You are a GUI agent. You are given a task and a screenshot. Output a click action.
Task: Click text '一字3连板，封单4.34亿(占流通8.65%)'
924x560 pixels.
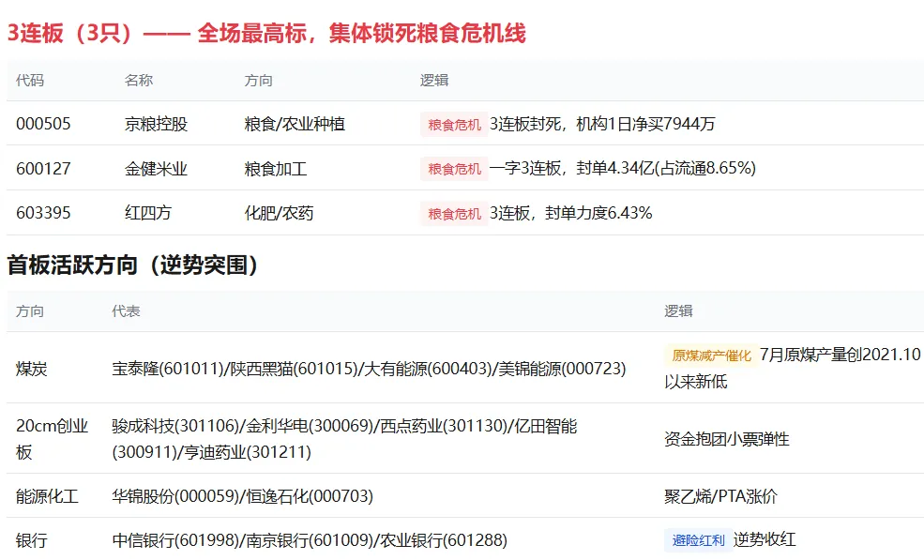pyautogui.click(x=622, y=168)
